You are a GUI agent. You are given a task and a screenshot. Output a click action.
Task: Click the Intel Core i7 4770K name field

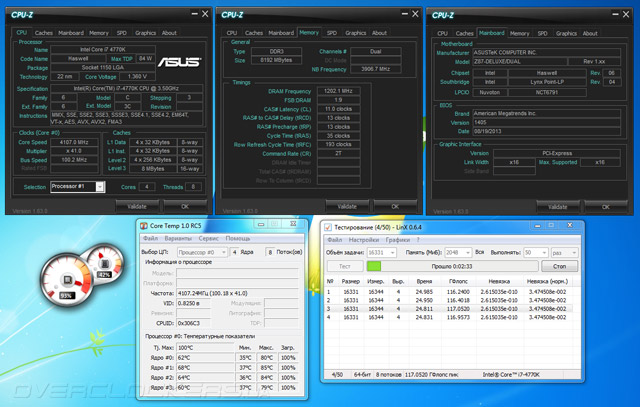coord(102,49)
